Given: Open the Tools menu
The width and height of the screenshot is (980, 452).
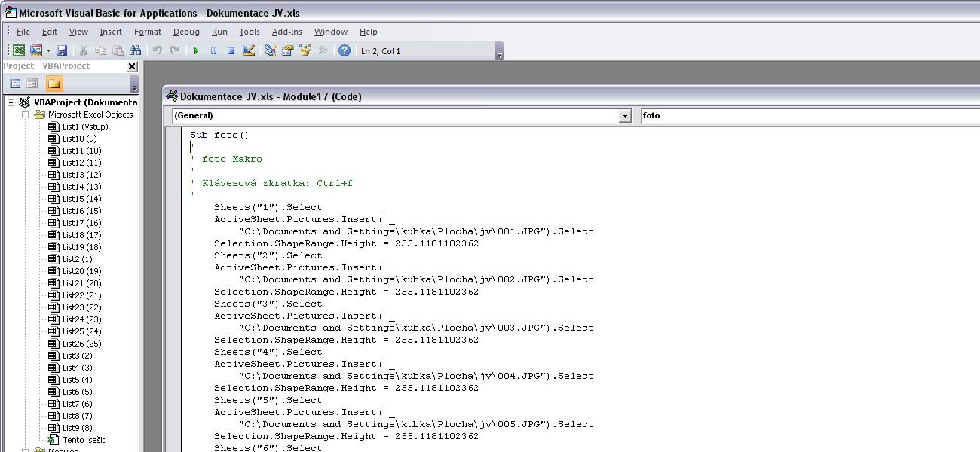Looking at the screenshot, I should point(250,32).
